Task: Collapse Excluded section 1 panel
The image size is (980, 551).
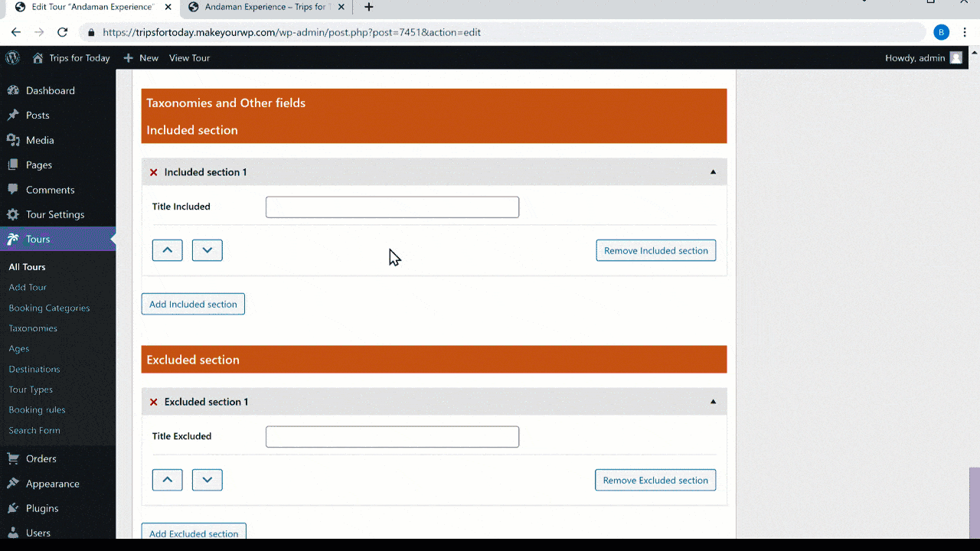Action: coord(713,401)
